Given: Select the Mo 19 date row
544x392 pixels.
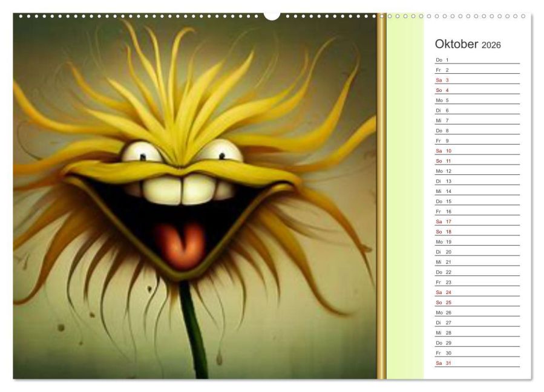Looking at the screenshot, I should coord(477,241).
